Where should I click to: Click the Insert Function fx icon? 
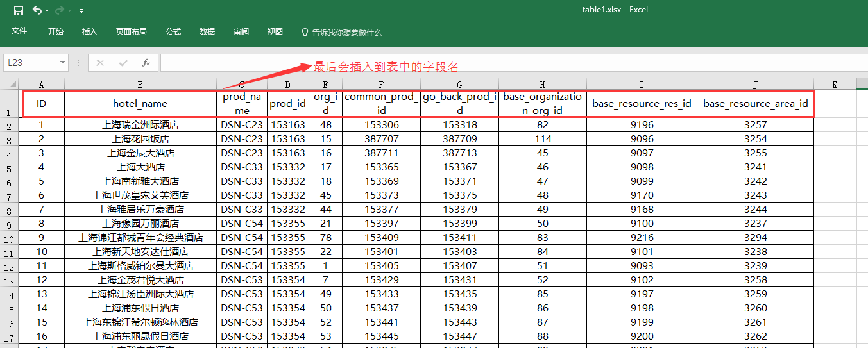(146, 62)
